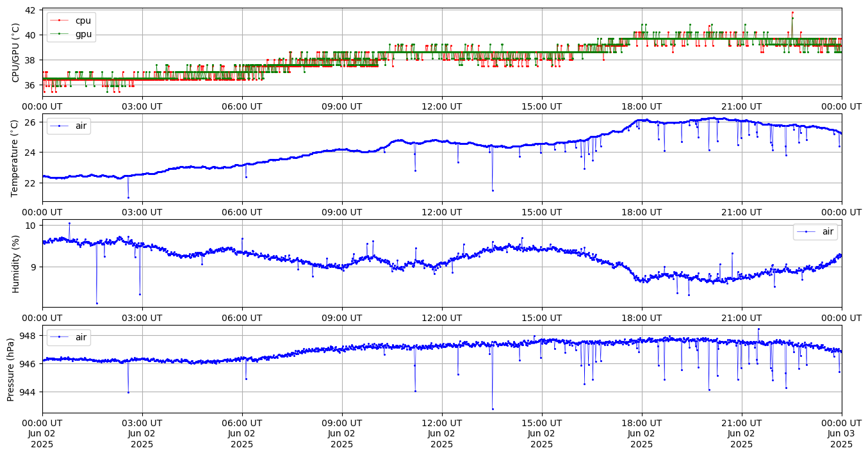The width and height of the screenshot is (868, 455).
Task: Click 03:00 UT below the Humidity plot
Action: 142,317
